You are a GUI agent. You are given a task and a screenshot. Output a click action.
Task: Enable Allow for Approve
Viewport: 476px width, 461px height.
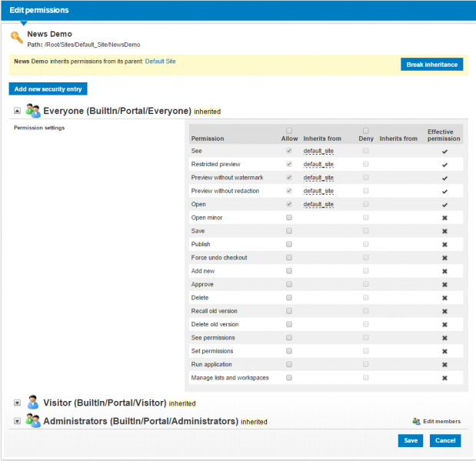click(289, 284)
